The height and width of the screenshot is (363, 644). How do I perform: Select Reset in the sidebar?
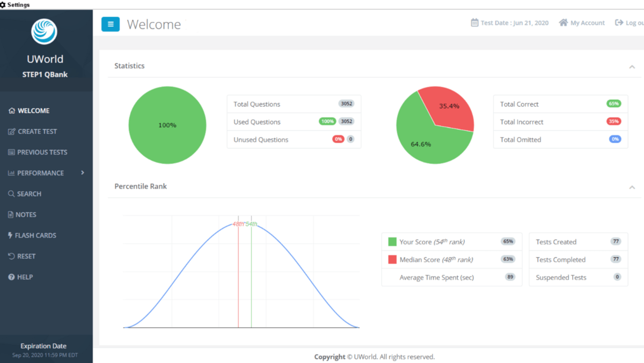click(21, 256)
